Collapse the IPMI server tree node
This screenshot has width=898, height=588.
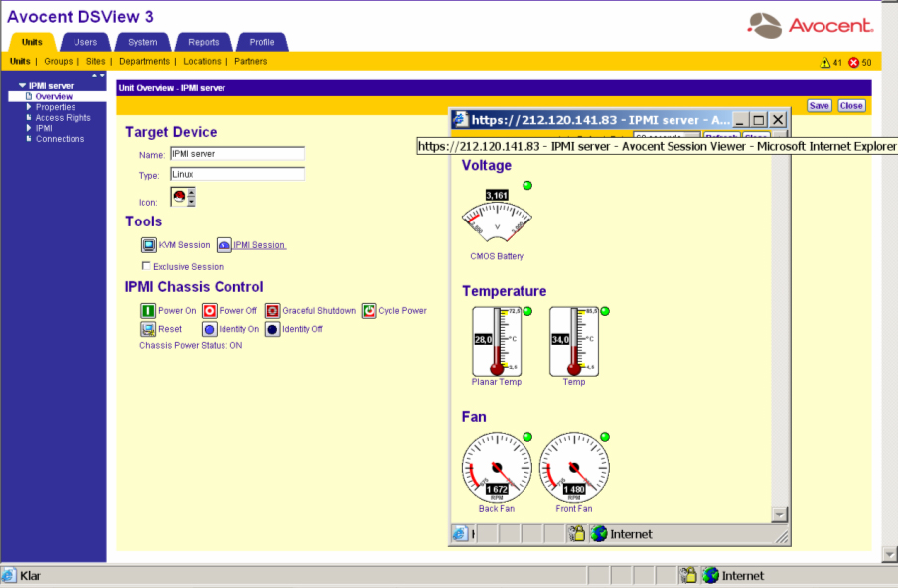[22, 86]
